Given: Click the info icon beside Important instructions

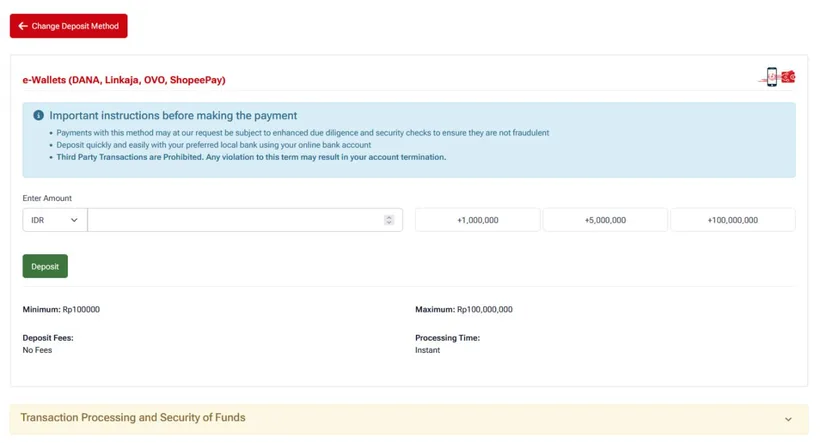Looking at the screenshot, I should 38,115.
